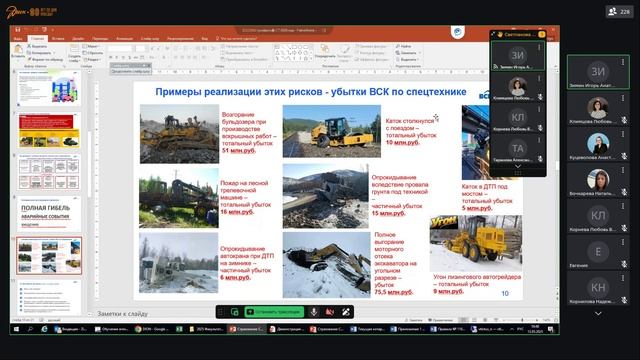
Task: Click the annotation pen icon on sharing bar
Action: tap(346, 312)
